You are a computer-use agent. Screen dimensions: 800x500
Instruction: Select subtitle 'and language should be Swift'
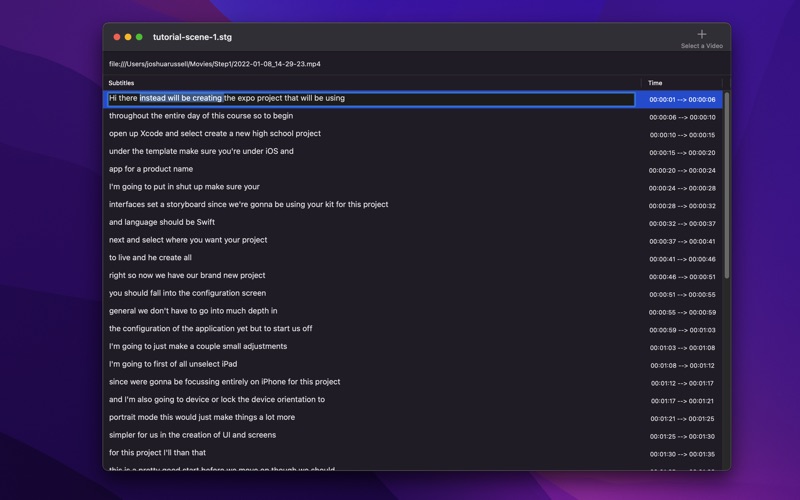[x=161, y=222]
